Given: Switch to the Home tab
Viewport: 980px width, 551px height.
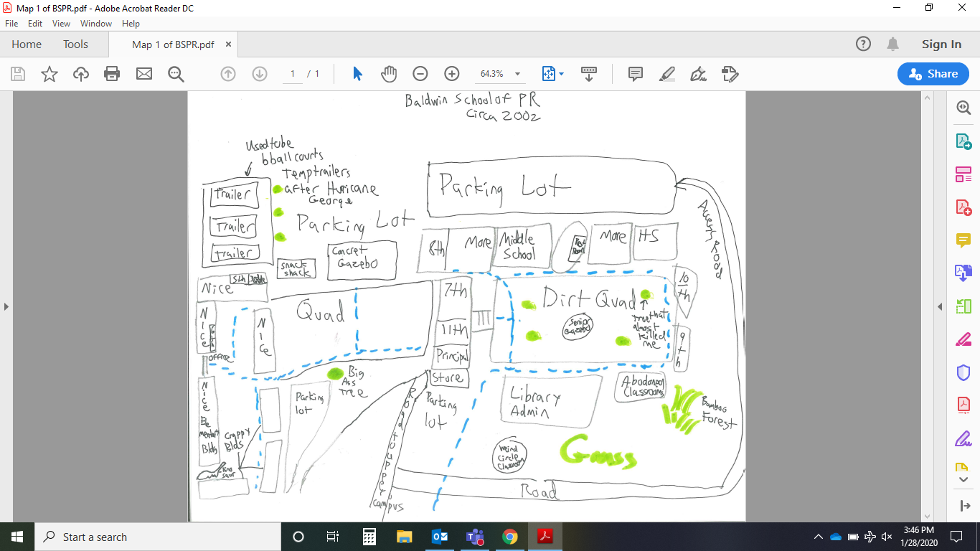Looking at the screenshot, I should click(x=27, y=44).
